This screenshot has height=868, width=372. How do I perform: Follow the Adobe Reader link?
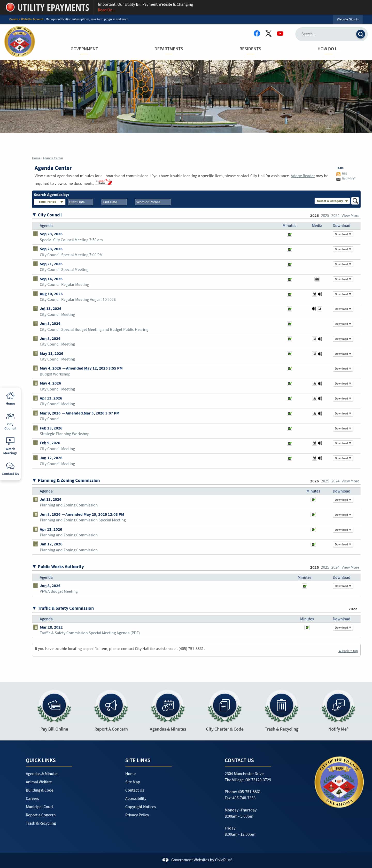[302, 176]
